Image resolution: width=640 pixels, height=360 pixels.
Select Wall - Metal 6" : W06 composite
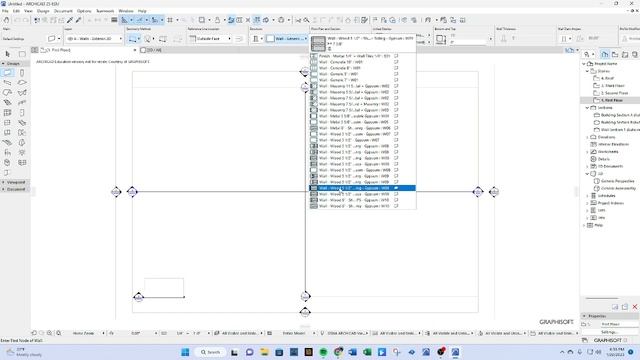[x=362, y=128]
